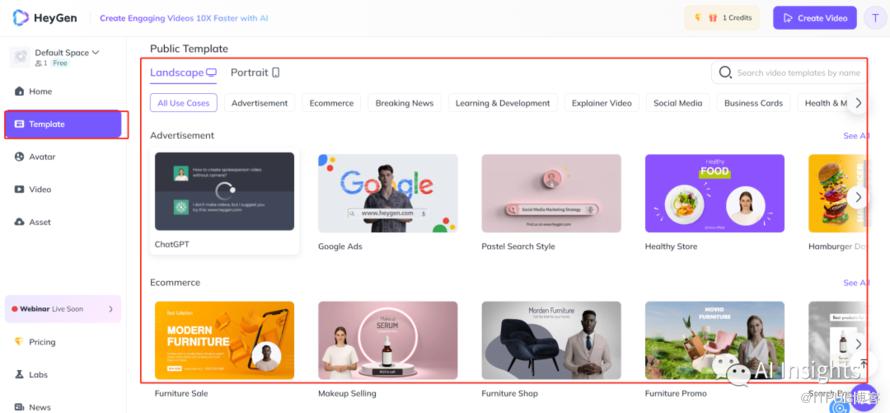Filter by Learning & Development category

pyautogui.click(x=502, y=103)
